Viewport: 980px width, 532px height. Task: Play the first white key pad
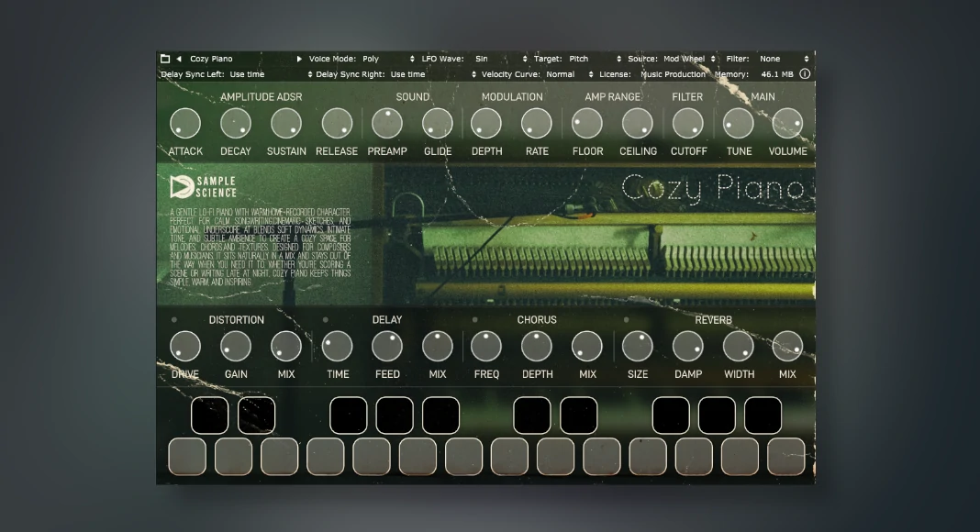187,457
